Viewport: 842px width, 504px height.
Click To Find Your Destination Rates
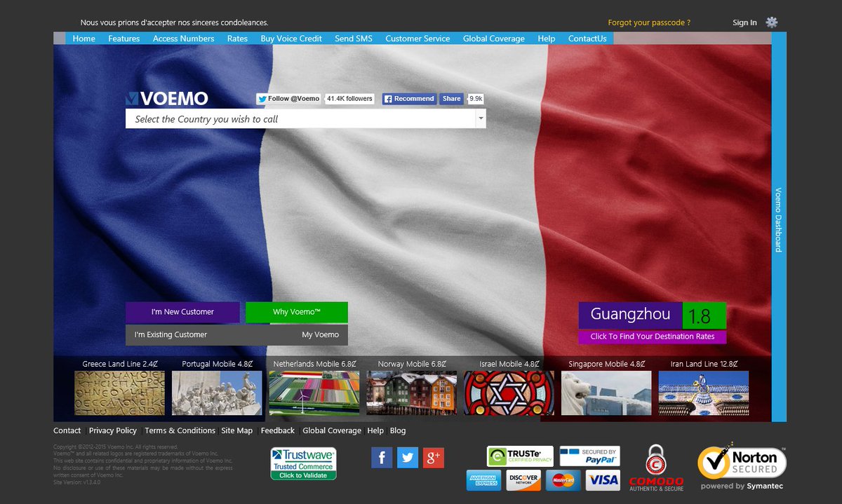point(653,336)
